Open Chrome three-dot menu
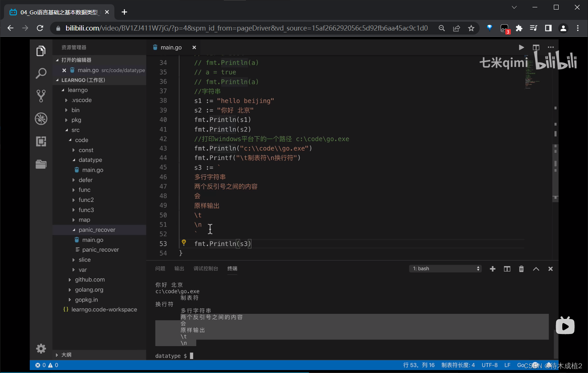The image size is (588, 373). [578, 28]
